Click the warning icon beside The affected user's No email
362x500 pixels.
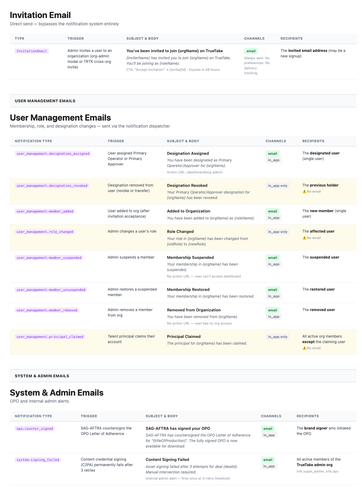(304, 238)
